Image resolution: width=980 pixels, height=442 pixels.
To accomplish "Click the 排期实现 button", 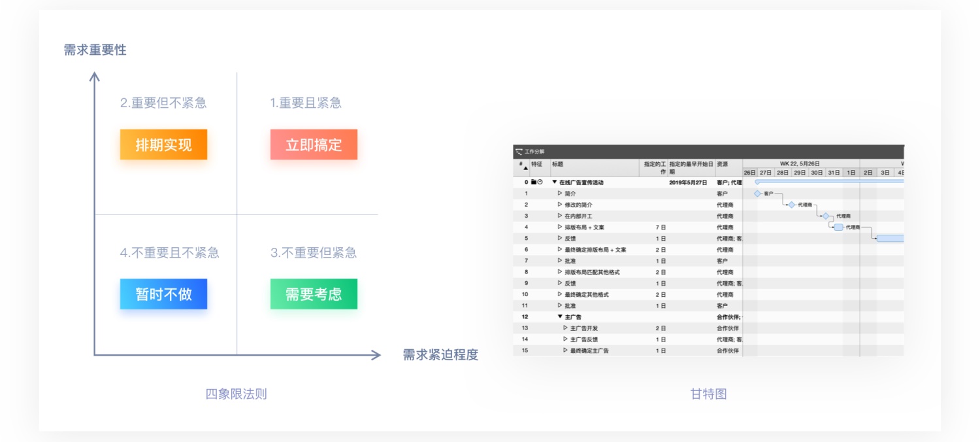I will coord(163,144).
